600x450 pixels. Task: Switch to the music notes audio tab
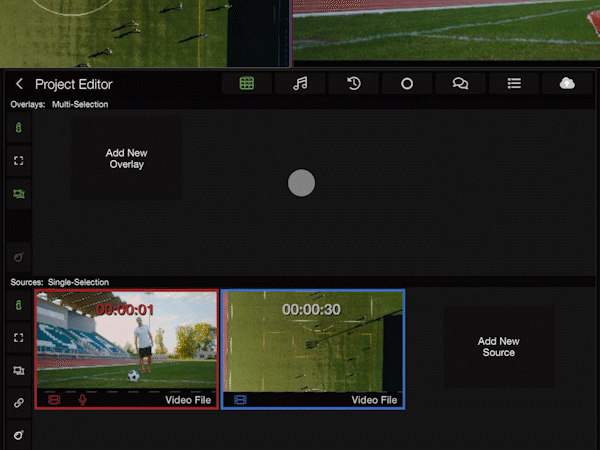[x=300, y=84]
